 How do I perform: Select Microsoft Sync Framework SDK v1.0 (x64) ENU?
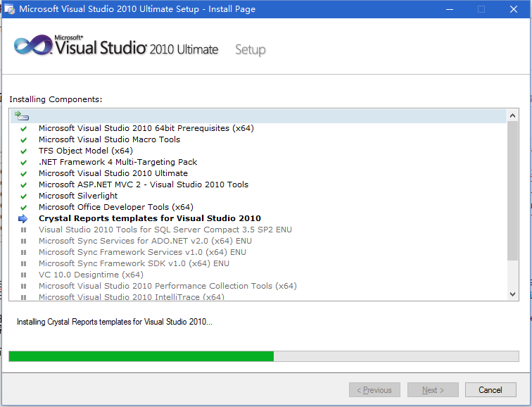[x=134, y=263]
